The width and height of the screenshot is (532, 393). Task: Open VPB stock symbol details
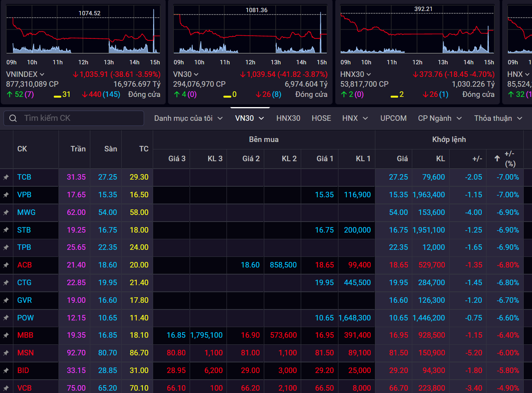[24, 195]
